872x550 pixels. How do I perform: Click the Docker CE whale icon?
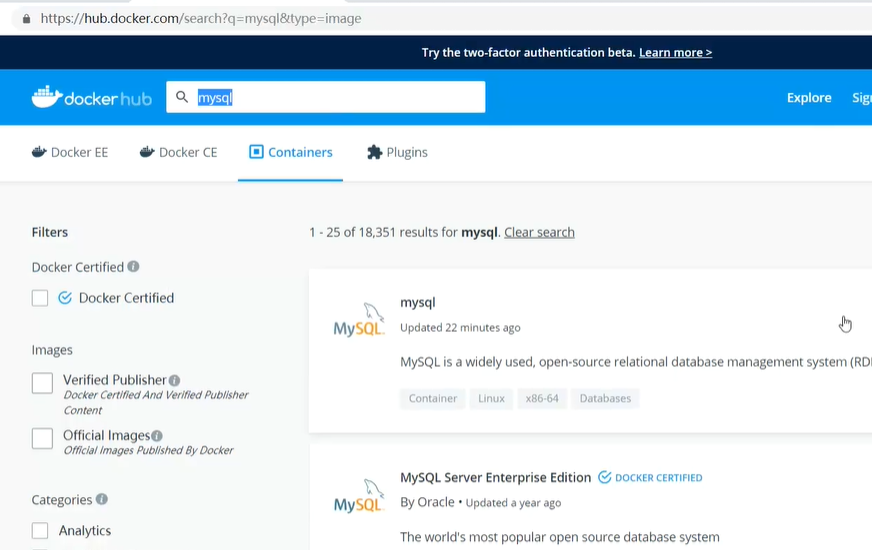click(x=146, y=152)
